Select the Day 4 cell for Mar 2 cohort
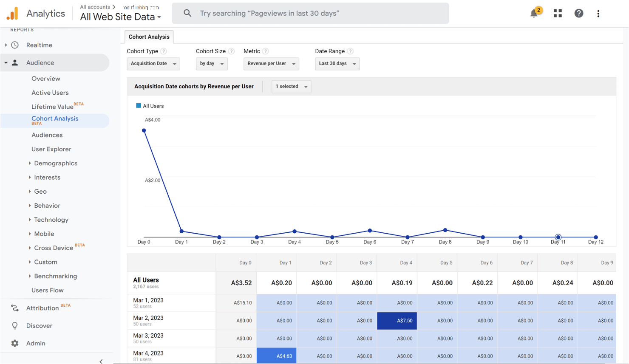This screenshot has width=629, height=364. pos(397,321)
